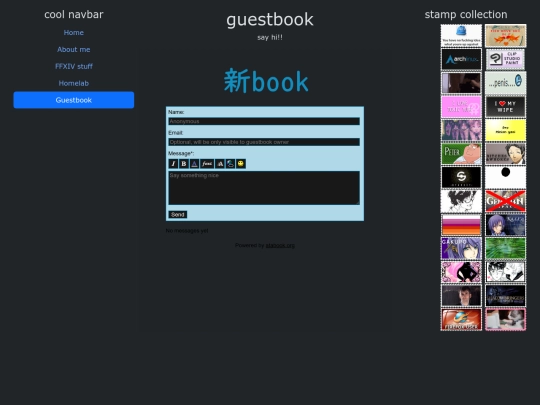Select the Guestbook nav item
Image resolution: width=540 pixels, height=405 pixels.
pyautogui.click(x=74, y=100)
